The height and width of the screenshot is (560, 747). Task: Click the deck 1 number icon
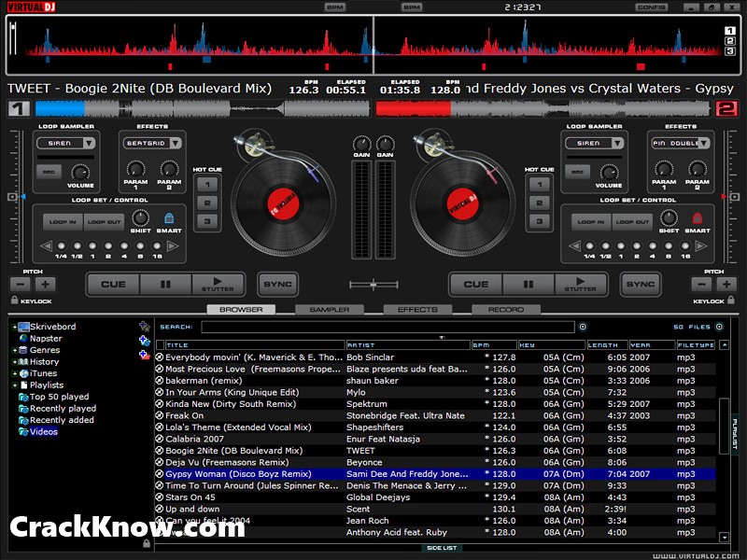coord(19,109)
